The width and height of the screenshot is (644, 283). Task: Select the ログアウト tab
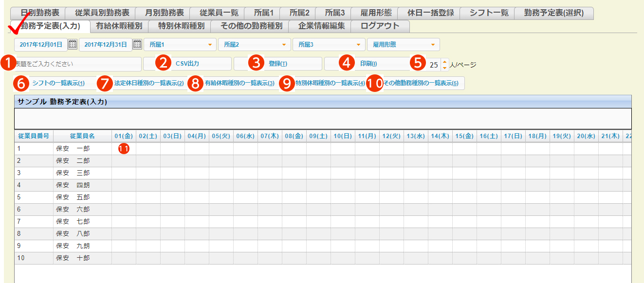pos(380,26)
